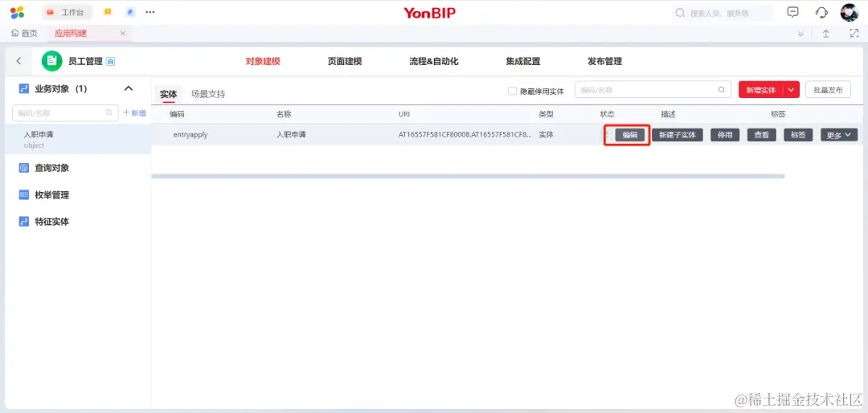Click the small badge next to 员工管理
868x413 pixels.
110,61
